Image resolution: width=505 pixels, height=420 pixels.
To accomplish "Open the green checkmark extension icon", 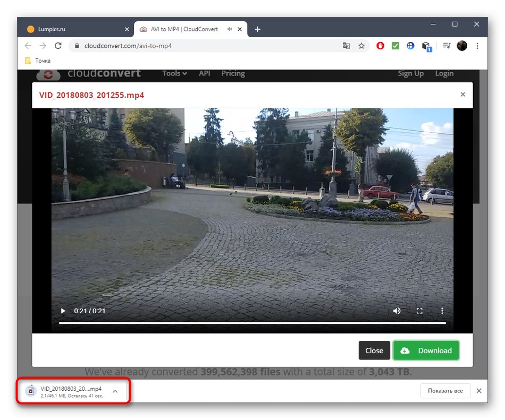I will tap(395, 46).
